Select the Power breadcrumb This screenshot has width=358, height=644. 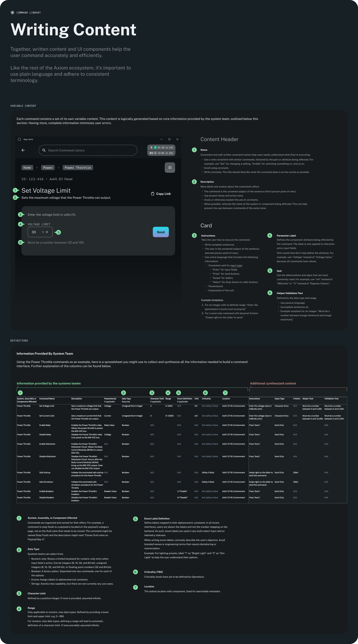point(48,168)
